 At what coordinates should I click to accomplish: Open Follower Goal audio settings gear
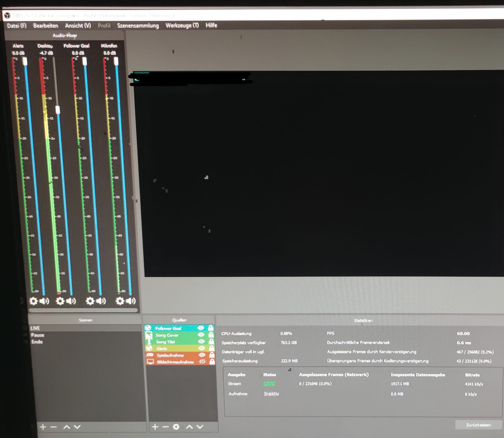click(90, 301)
